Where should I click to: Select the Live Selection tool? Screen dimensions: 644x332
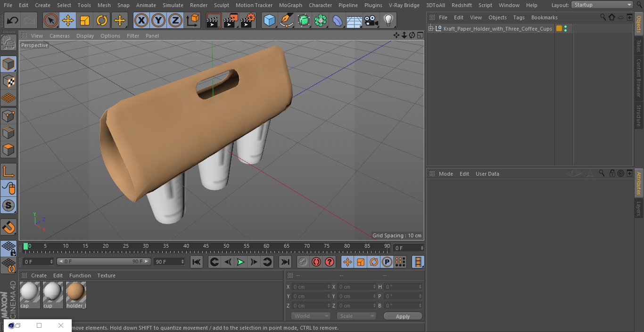(x=50, y=20)
